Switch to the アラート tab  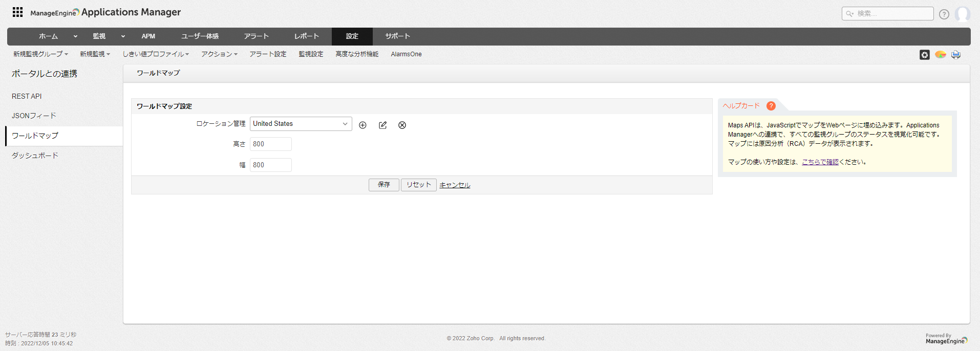pyautogui.click(x=257, y=36)
